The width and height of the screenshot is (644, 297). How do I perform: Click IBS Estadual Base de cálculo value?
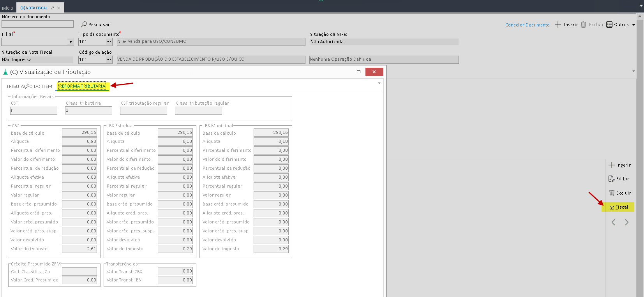click(175, 133)
